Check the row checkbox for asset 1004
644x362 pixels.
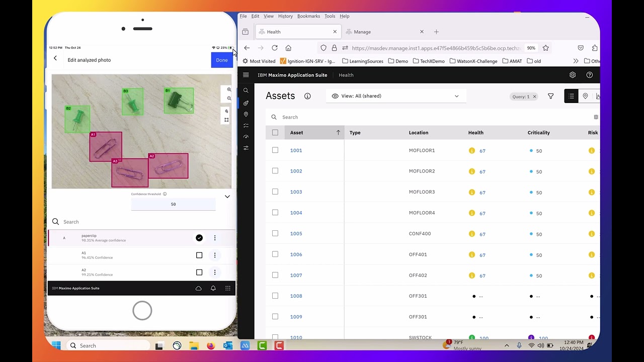click(x=275, y=212)
